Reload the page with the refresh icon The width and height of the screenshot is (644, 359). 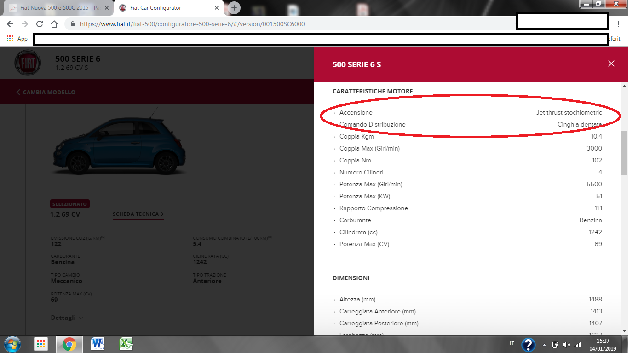[40, 24]
